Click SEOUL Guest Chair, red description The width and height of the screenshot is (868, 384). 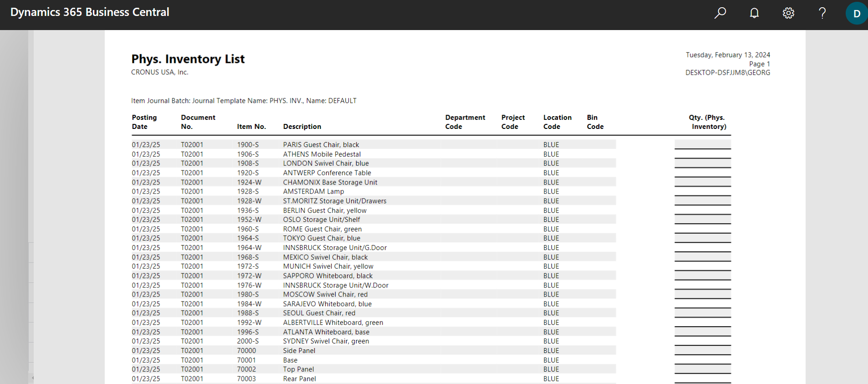[x=319, y=313]
